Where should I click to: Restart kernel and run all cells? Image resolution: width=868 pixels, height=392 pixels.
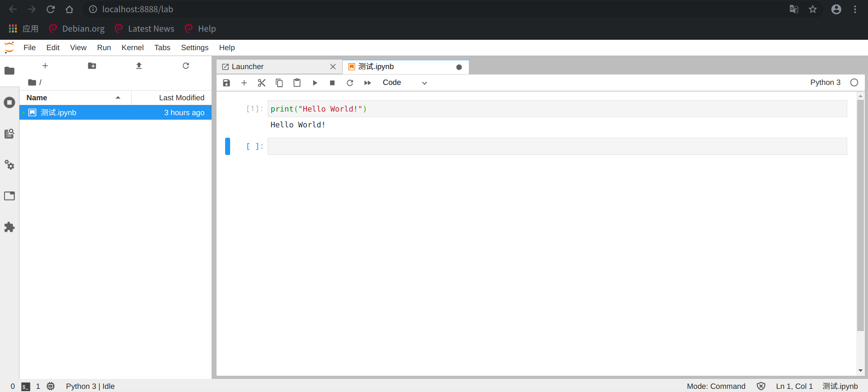click(368, 83)
